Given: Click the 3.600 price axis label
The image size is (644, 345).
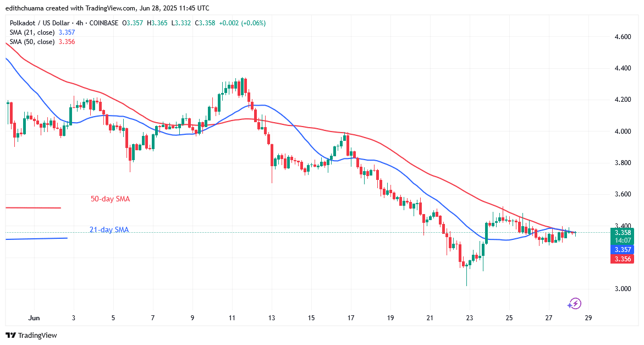Looking at the screenshot, I should tap(623, 194).
